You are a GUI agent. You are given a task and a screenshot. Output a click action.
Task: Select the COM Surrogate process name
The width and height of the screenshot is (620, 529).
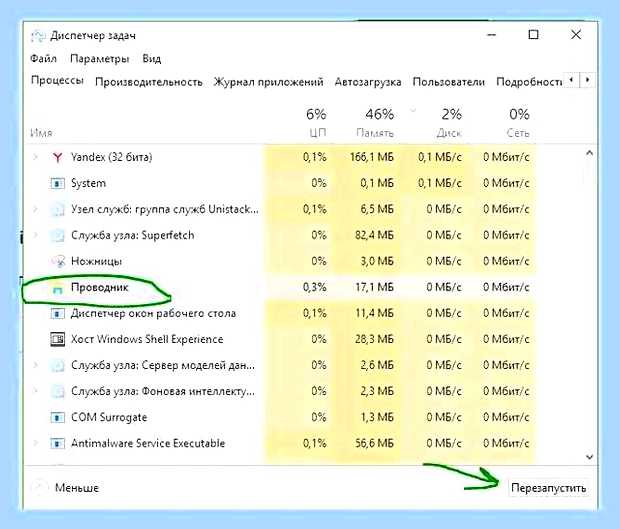[x=109, y=418]
